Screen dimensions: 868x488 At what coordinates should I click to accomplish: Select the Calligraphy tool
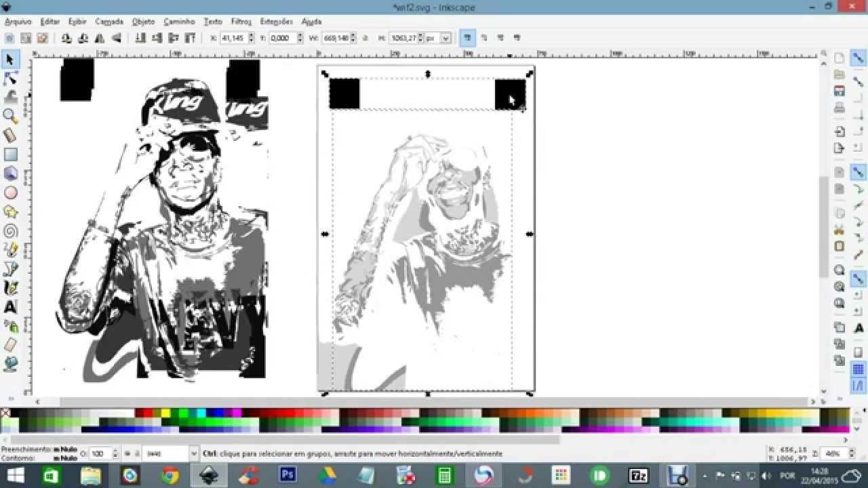pos(10,287)
